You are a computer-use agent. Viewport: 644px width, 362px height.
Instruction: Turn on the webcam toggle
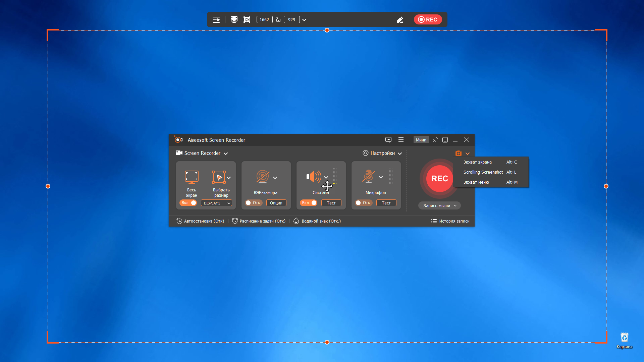(253, 203)
